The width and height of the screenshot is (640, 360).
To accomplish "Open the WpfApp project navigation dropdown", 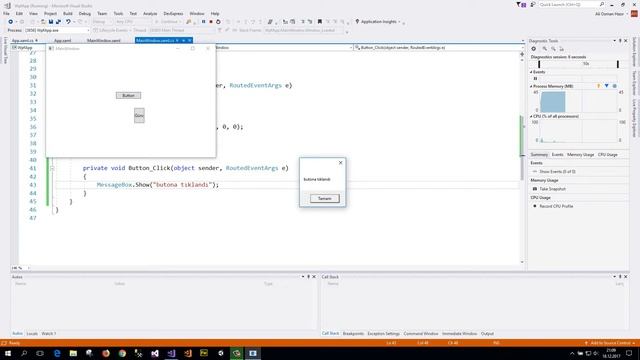I will click(x=29, y=48).
